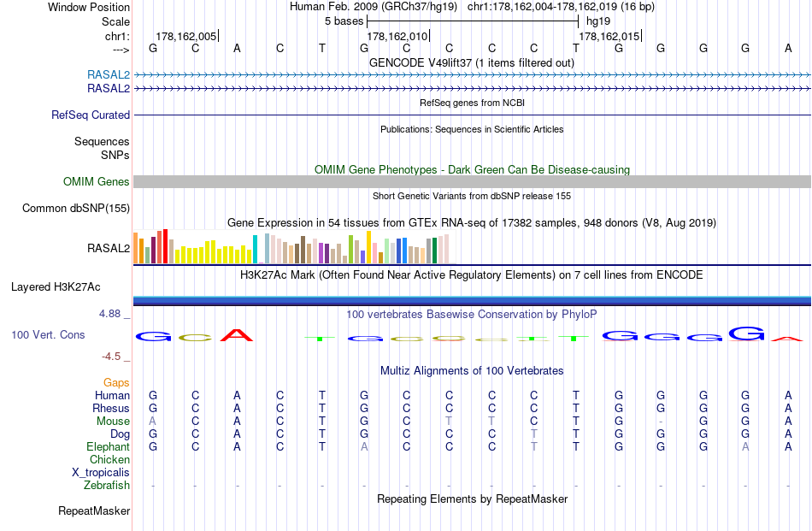Screen dimensions: 812x531
Task: Click the chr1: ruler label
Action: coord(118,36)
